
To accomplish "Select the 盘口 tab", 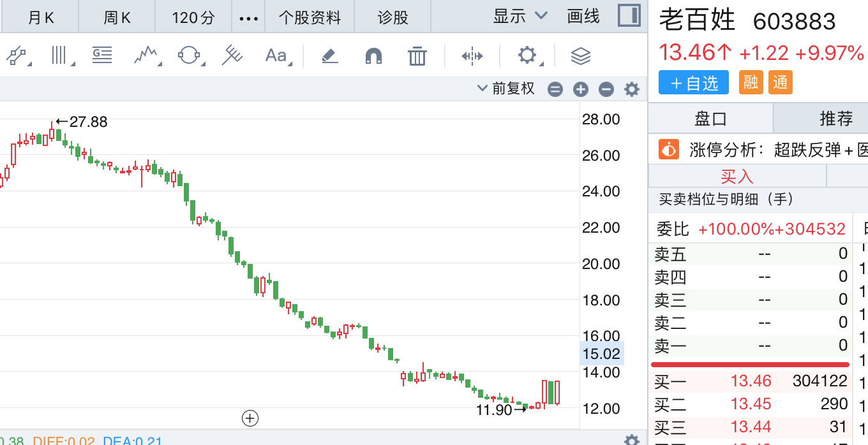I will click(710, 119).
